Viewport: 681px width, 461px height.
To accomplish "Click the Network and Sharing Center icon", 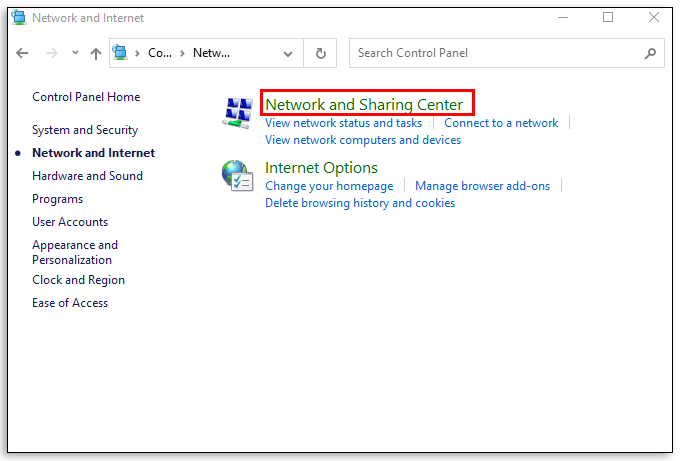I will click(x=238, y=113).
